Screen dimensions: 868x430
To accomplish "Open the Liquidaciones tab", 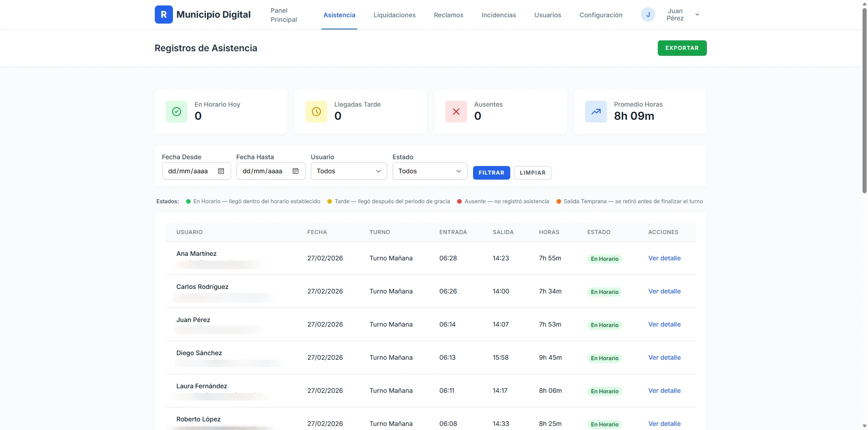I will (395, 15).
